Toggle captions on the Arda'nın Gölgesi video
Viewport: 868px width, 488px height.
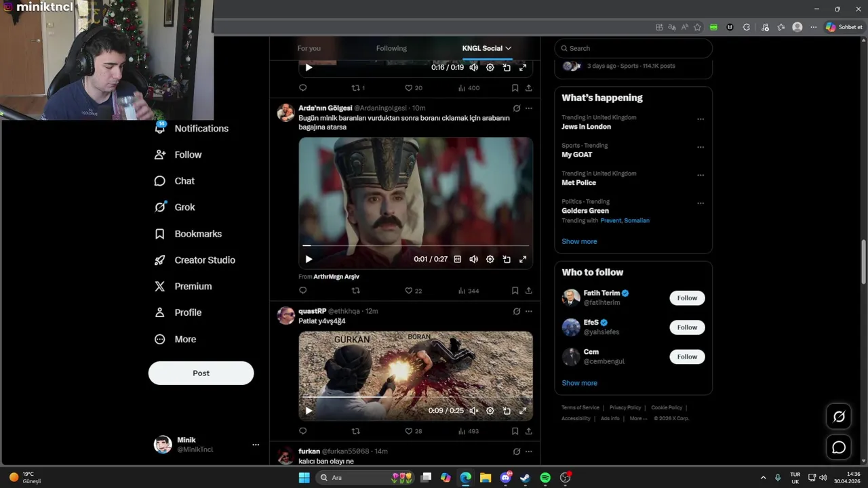[457, 259]
